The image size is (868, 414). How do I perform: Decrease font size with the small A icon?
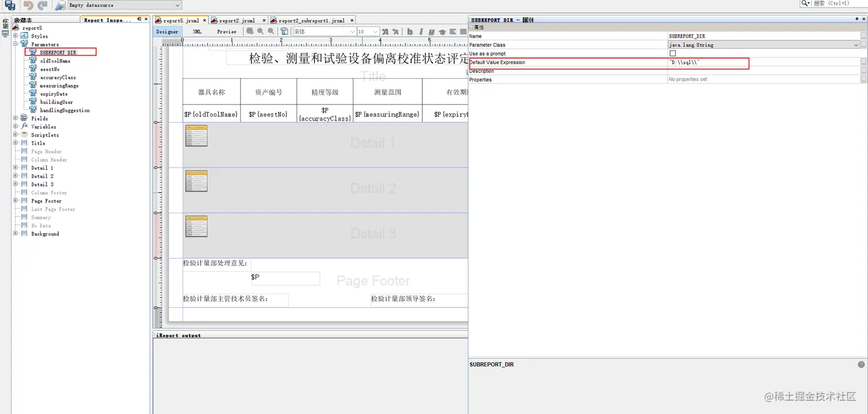tap(396, 32)
